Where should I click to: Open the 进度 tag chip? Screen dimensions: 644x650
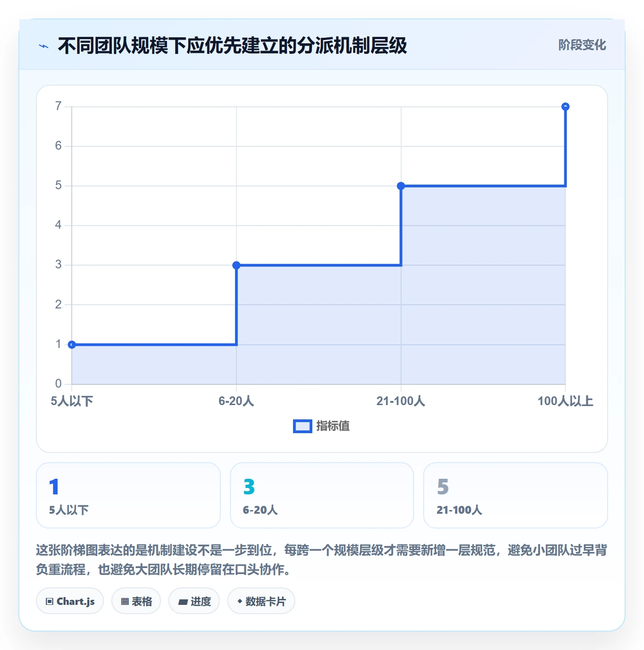click(194, 601)
